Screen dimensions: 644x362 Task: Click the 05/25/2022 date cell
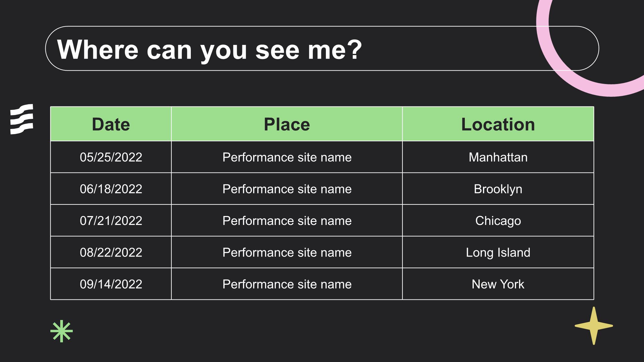tap(111, 157)
